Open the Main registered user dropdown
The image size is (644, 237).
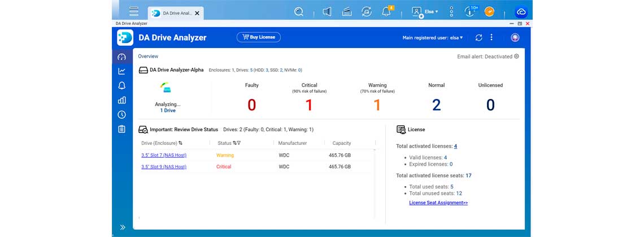(x=433, y=38)
